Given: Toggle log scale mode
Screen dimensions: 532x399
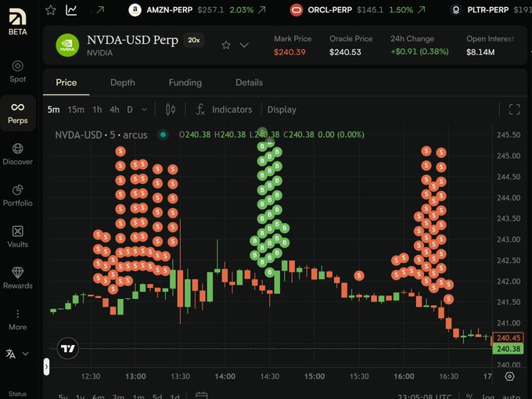Looking at the screenshot, I should click(x=488, y=397).
